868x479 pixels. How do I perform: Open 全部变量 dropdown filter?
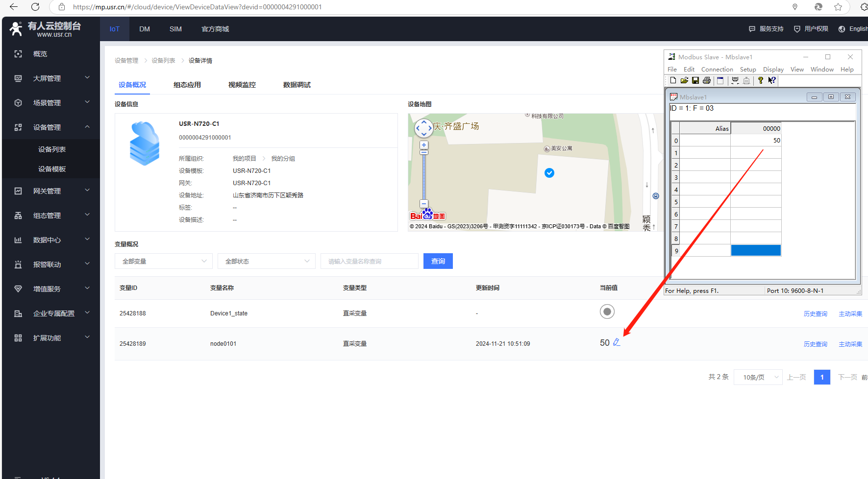164,261
